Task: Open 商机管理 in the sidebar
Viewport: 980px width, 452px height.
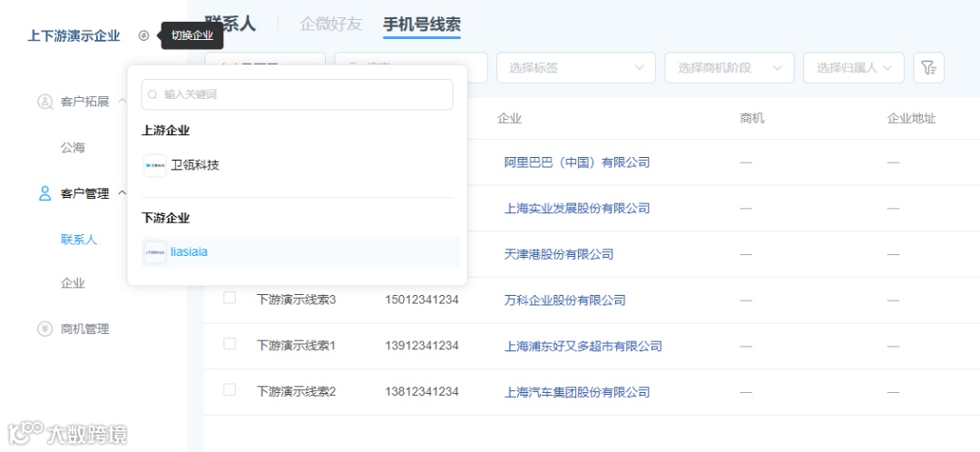Action: coord(85,329)
